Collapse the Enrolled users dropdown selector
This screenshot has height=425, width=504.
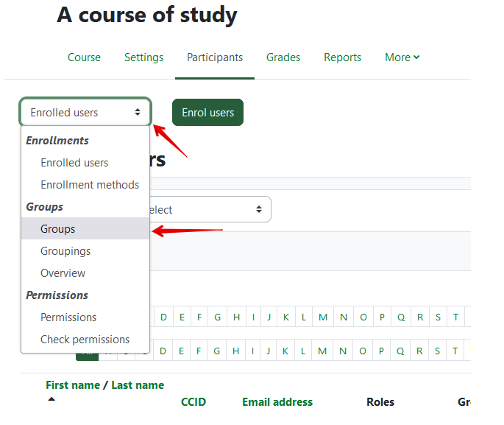(x=85, y=113)
